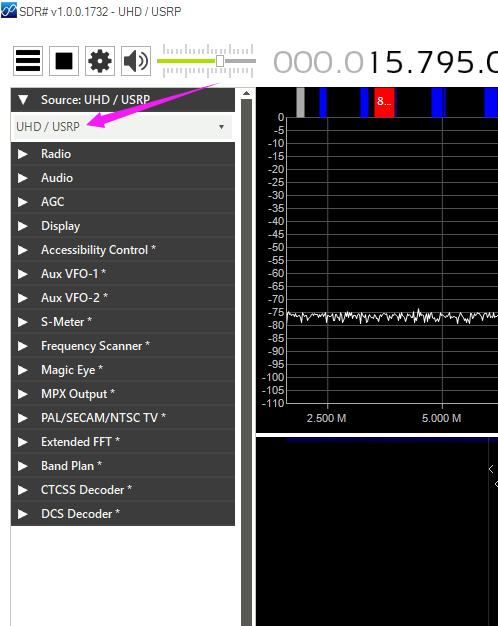Expand the Frequency Scanner panel

click(x=123, y=346)
